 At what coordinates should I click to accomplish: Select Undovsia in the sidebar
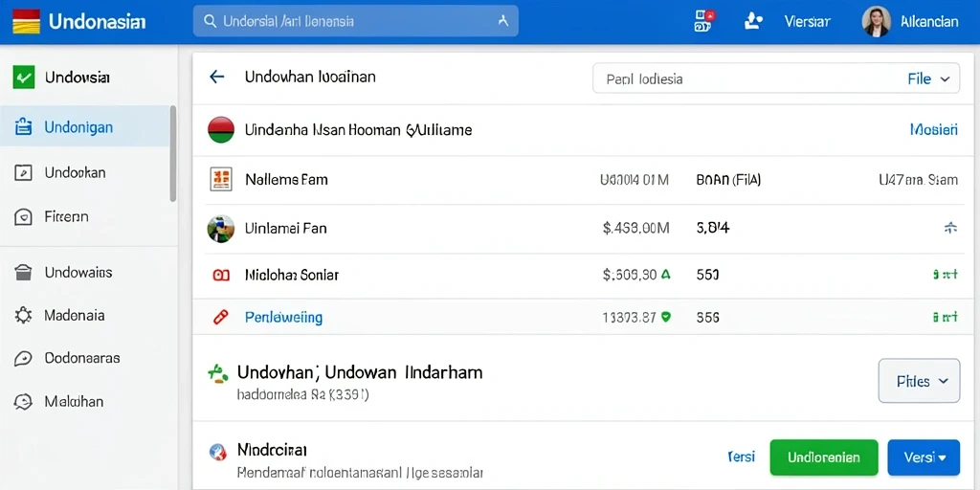[78, 78]
